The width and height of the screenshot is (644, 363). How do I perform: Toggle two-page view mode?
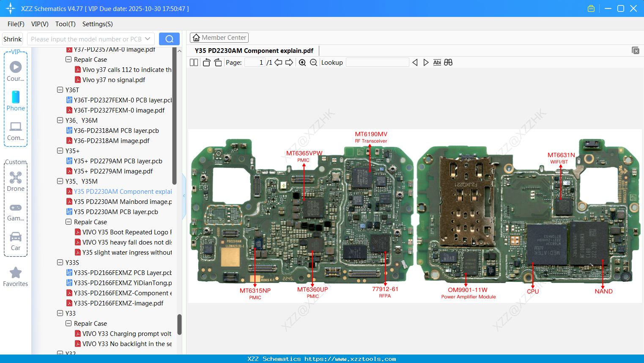pos(193,62)
